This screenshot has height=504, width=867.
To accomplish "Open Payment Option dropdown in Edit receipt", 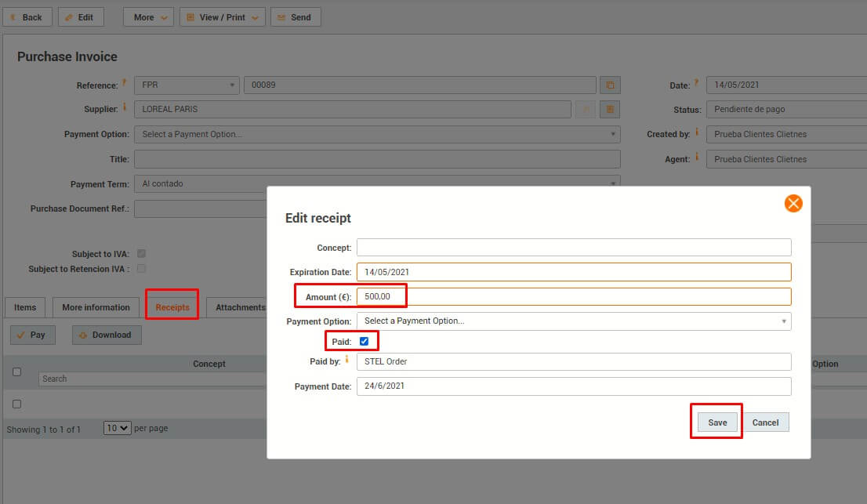I will pyautogui.click(x=574, y=321).
